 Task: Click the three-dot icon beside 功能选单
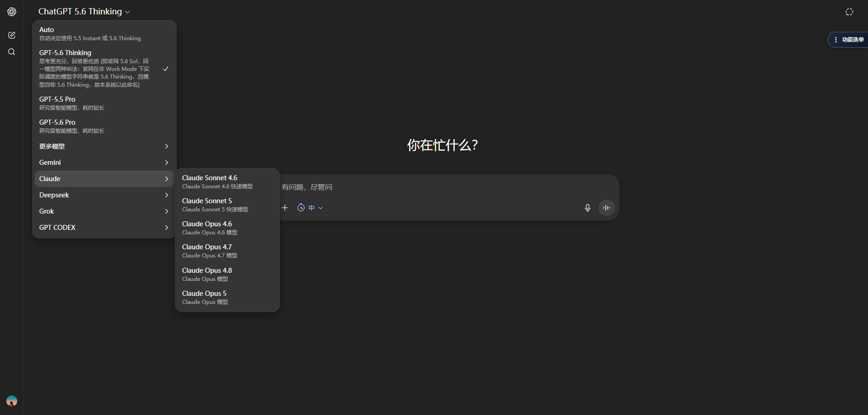[835, 40]
